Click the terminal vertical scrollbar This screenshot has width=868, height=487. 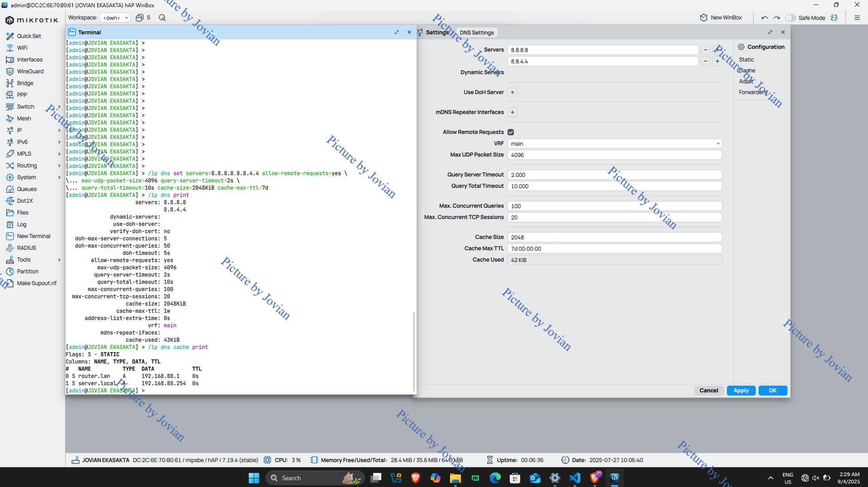point(413,352)
